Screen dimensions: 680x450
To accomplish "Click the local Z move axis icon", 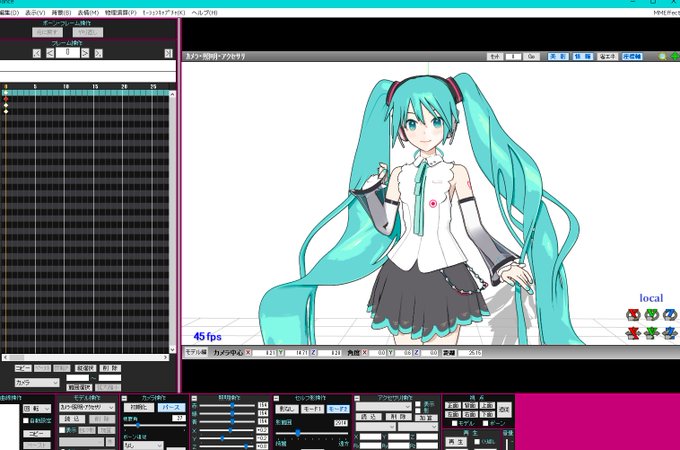I will point(670,333).
